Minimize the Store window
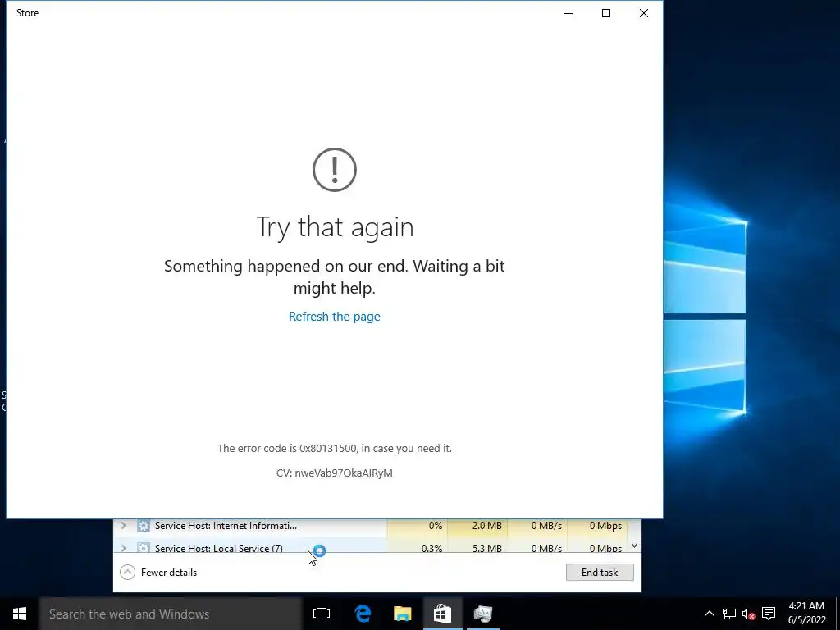The width and height of the screenshot is (840, 630). [568, 13]
